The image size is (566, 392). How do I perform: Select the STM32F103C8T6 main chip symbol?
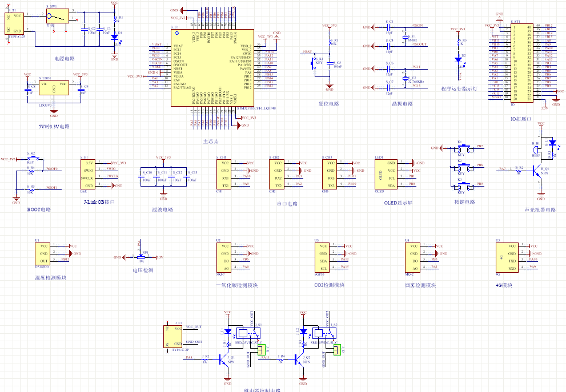(x=212, y=68)
